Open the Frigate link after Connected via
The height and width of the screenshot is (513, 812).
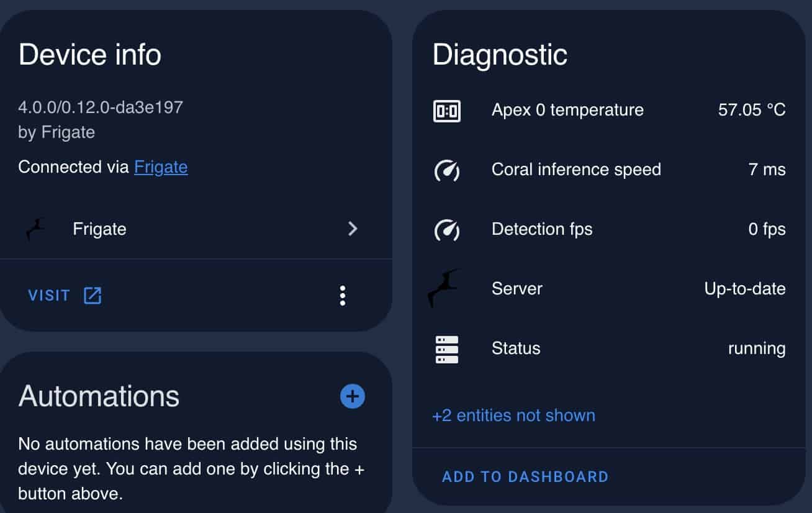[x=161, y=167]
